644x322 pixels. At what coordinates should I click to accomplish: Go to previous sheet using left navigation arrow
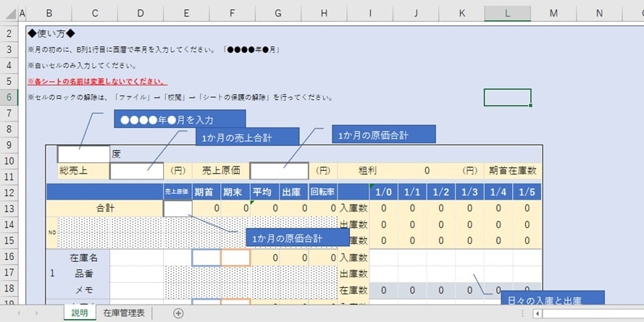pyautogui.click(x=19, y=313)
